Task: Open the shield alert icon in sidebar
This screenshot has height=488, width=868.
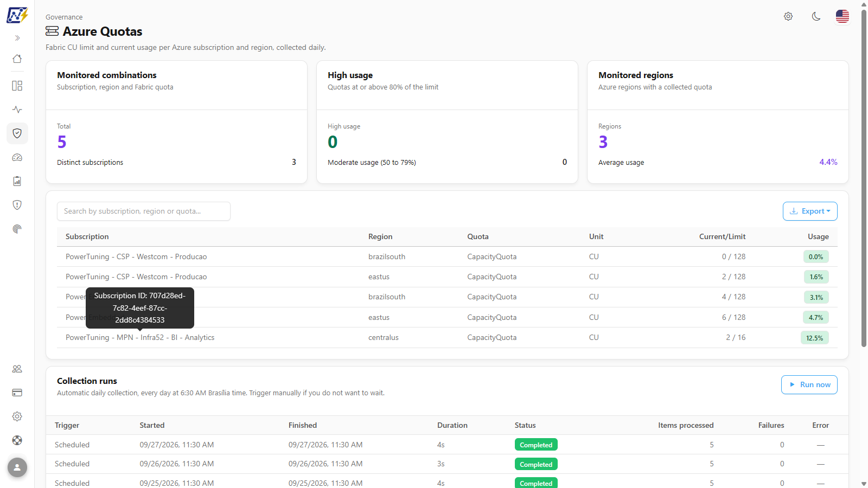Action: coord(17,205)
